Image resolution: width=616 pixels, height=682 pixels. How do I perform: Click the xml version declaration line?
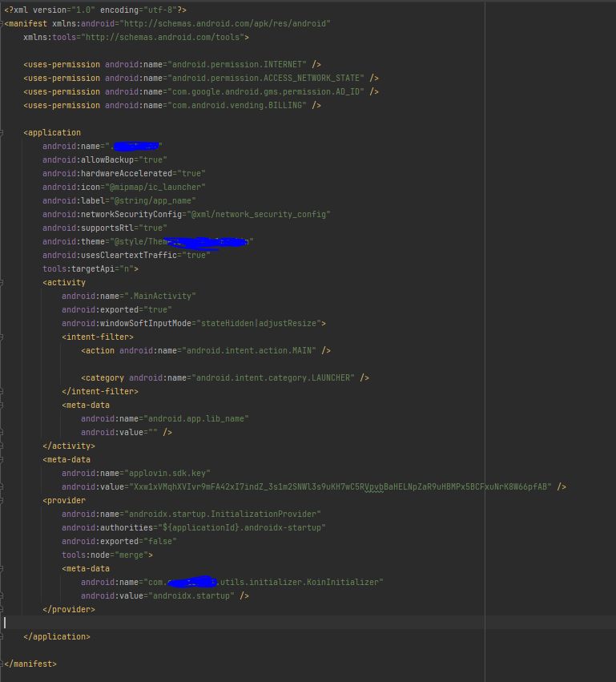point(95,10)
